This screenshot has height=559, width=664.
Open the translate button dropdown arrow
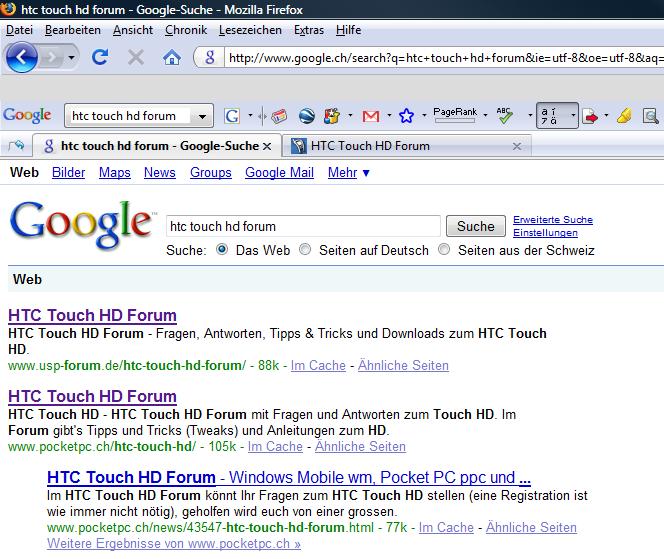573,115
